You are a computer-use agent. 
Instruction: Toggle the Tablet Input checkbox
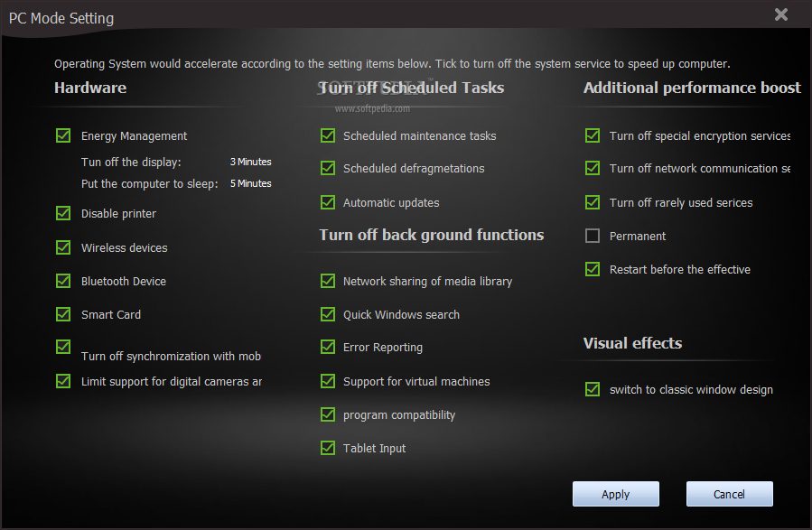[328, 448]
